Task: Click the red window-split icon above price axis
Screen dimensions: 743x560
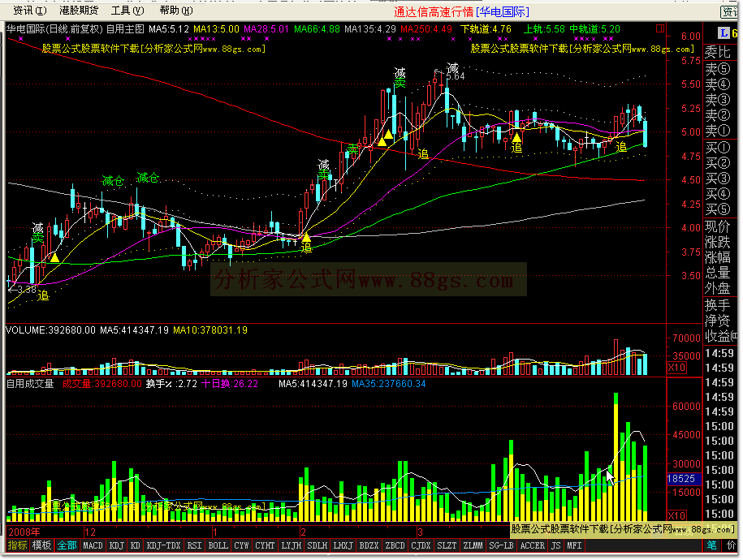Action: point(659,29)
